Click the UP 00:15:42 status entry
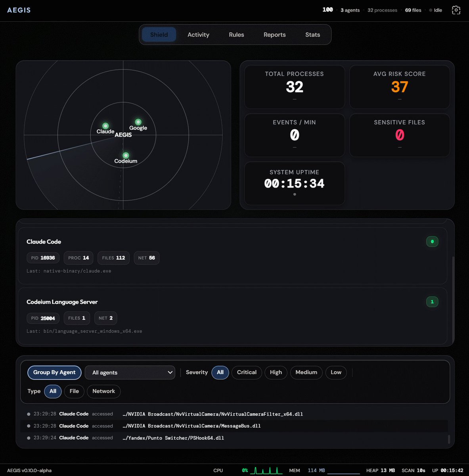Image resolution: width=469 pixels, height=476 pixels. pos(448,470)
